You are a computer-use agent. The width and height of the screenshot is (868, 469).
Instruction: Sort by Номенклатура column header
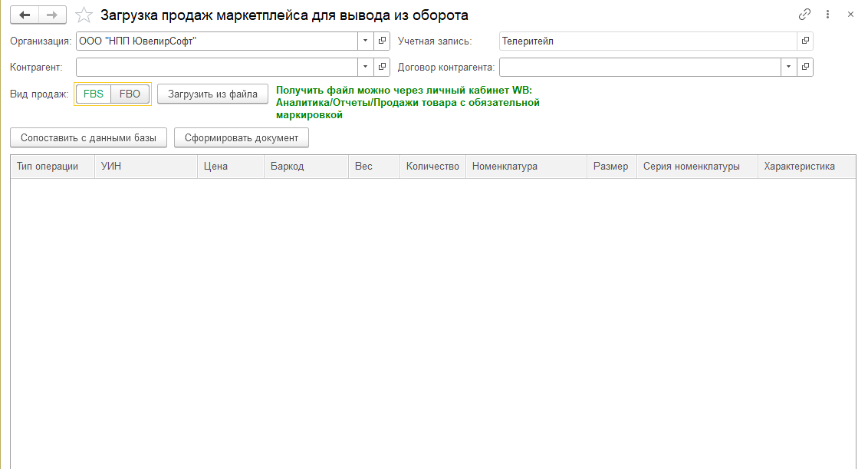[x=526, y=167]
